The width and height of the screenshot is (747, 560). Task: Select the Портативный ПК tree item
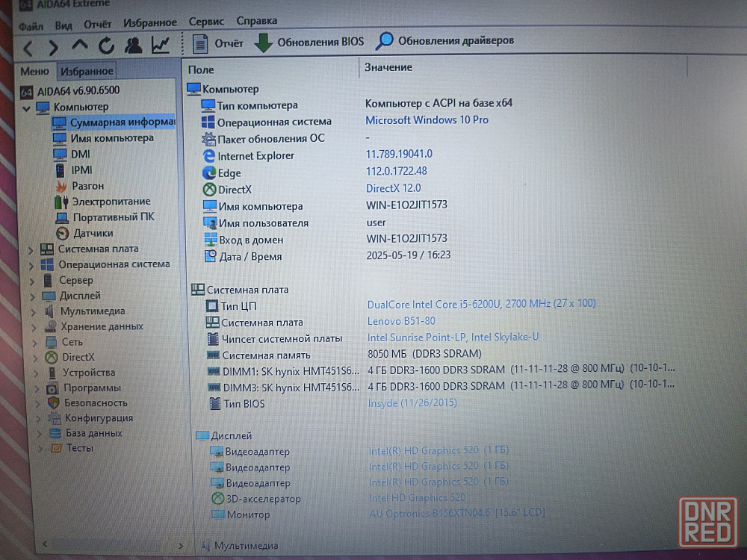point(105,217)
